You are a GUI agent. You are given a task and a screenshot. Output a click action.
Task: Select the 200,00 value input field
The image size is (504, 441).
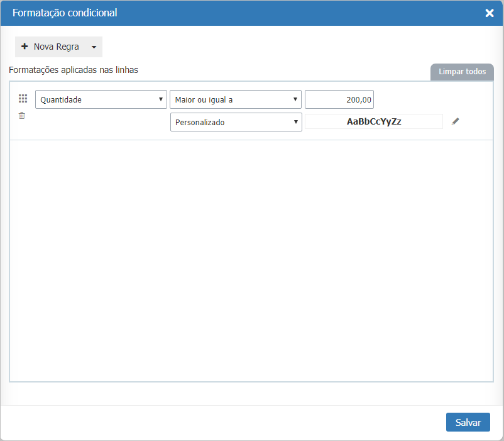(339, 99)
